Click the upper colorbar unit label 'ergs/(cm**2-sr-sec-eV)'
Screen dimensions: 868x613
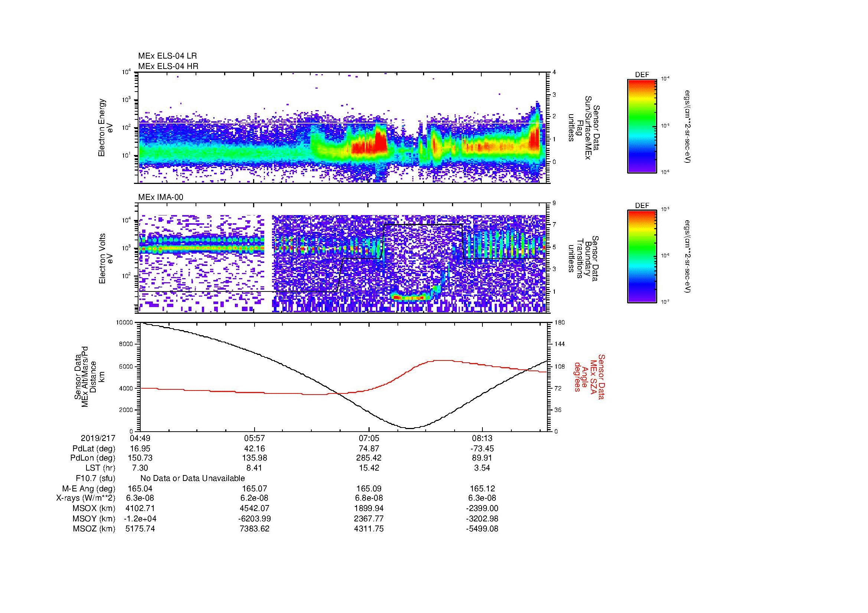(688, 126)
